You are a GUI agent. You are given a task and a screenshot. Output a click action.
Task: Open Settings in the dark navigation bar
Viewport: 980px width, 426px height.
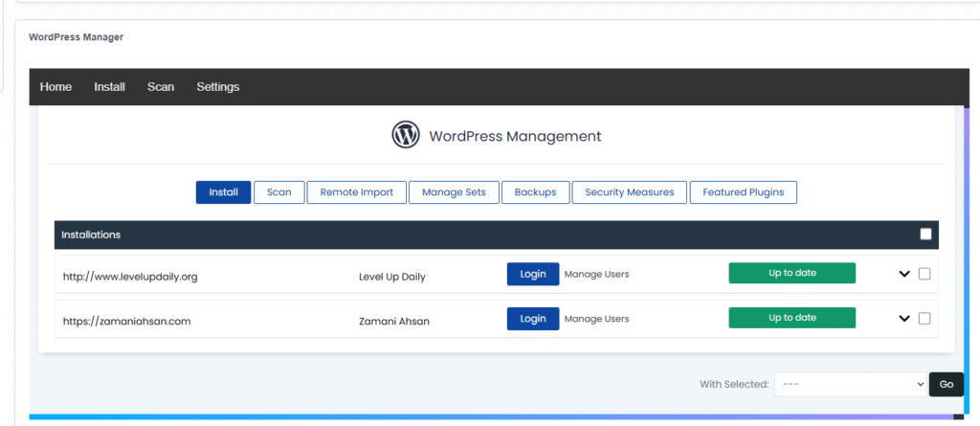218,87
